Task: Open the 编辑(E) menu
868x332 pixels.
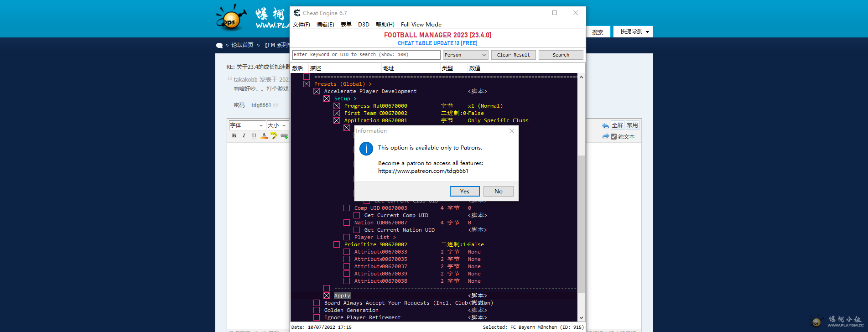Action: pyautogui.click(x=325, y=25)
